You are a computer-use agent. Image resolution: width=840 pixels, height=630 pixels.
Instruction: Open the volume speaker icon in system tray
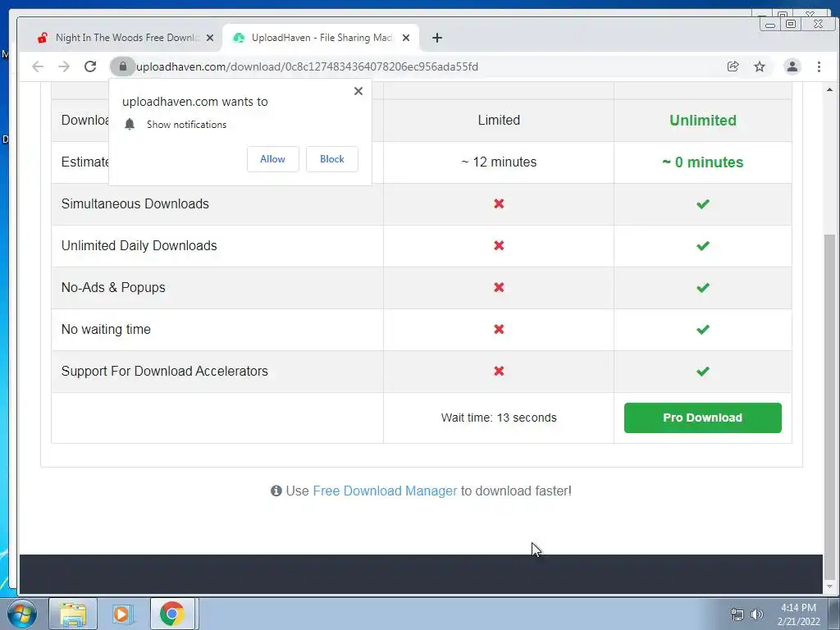757,614
